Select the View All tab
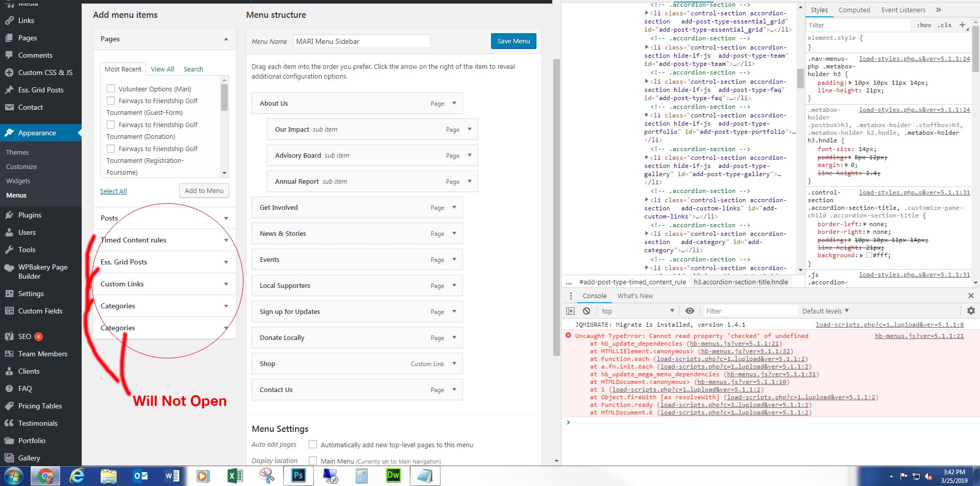The image size is (980, 486). pyautogui.click(x=162, y=69)
